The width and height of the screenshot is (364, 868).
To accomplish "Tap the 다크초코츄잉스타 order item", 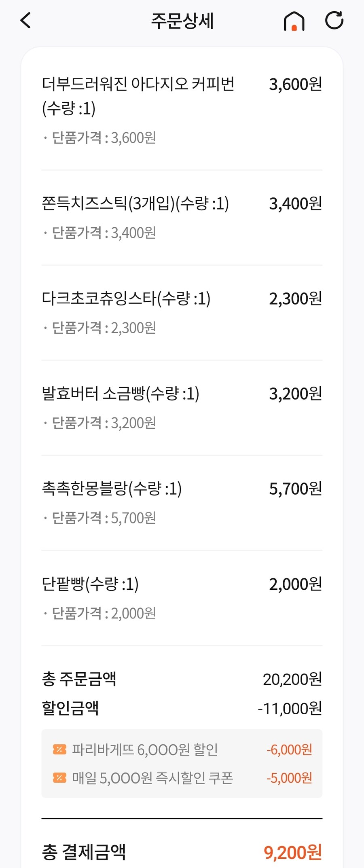I will pos(126,299).
